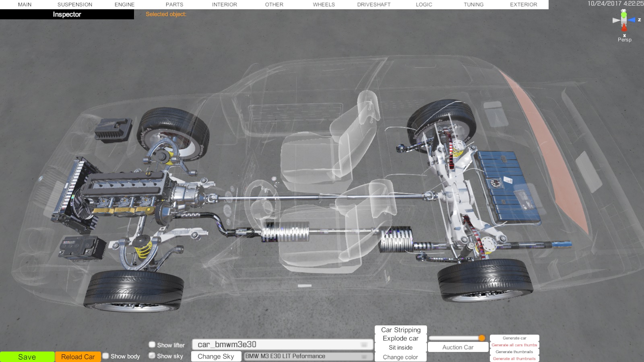This screenshot has height=362, width=644.
Task: Click the blue Z axis cone on gizmo
Action: 632,20
